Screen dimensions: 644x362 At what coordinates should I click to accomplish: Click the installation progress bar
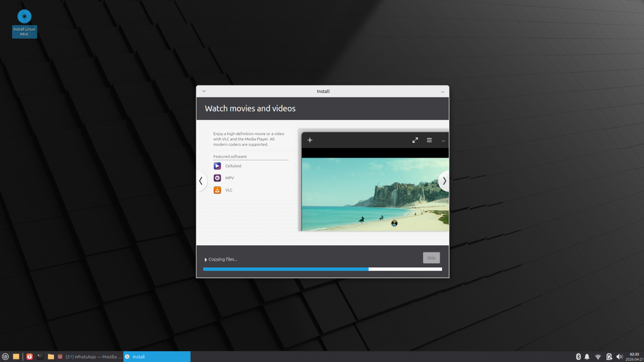[322, 269]
